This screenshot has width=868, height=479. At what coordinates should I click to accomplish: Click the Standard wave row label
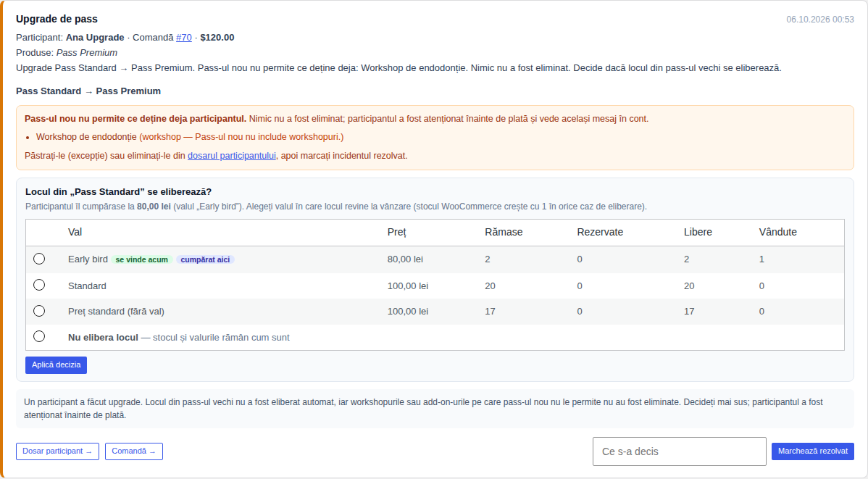pyautogui.click(x=87, y=286)
